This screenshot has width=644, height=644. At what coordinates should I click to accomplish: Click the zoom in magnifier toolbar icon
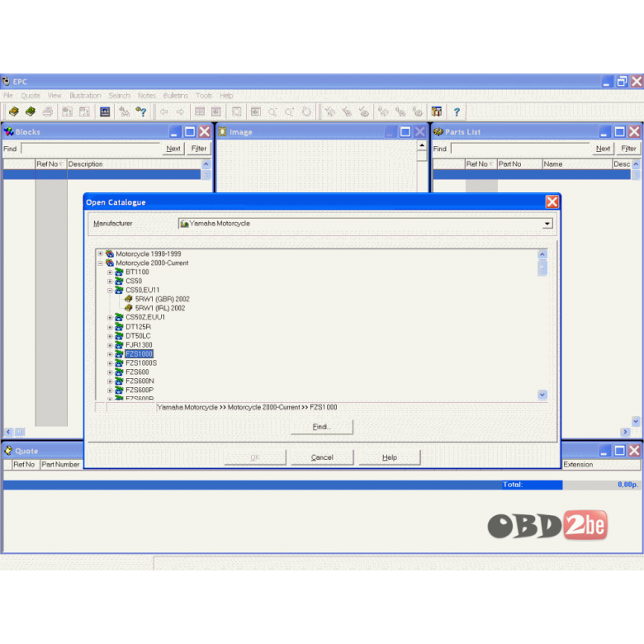tap(290, 111)
